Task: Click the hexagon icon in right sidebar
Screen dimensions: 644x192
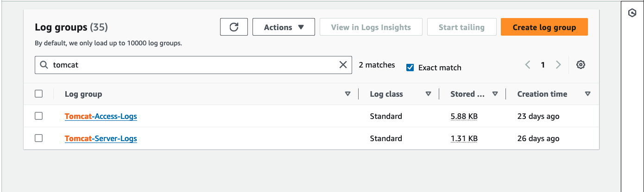Action: tap(632, 13)
